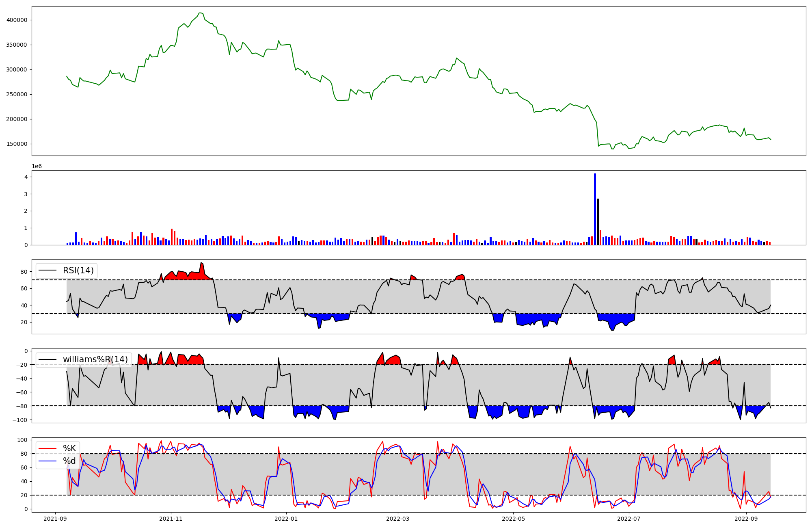
Task: Click the red %K legend line swatch
Action: (47, 449)
